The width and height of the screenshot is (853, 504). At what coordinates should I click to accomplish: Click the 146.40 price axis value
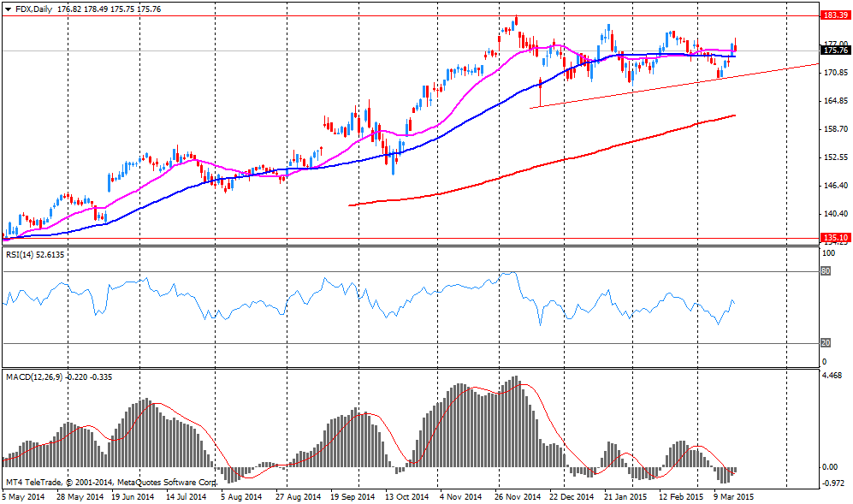[x=836, y=185]
